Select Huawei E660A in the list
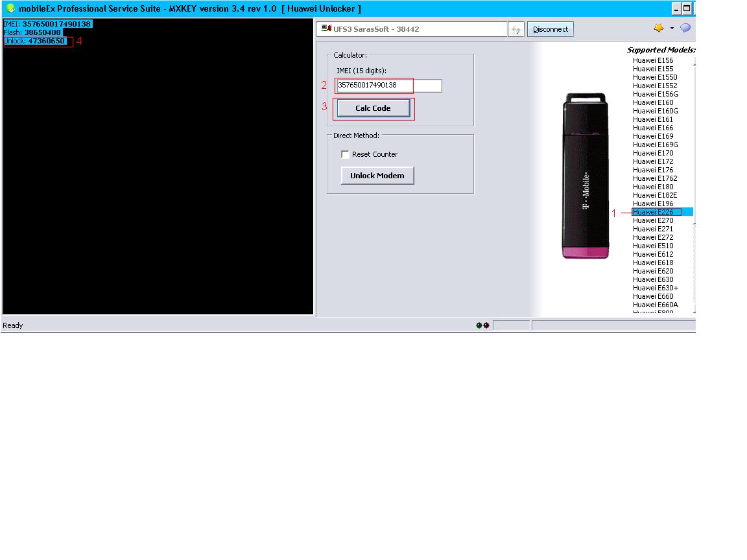 click(x=655, y=305)
